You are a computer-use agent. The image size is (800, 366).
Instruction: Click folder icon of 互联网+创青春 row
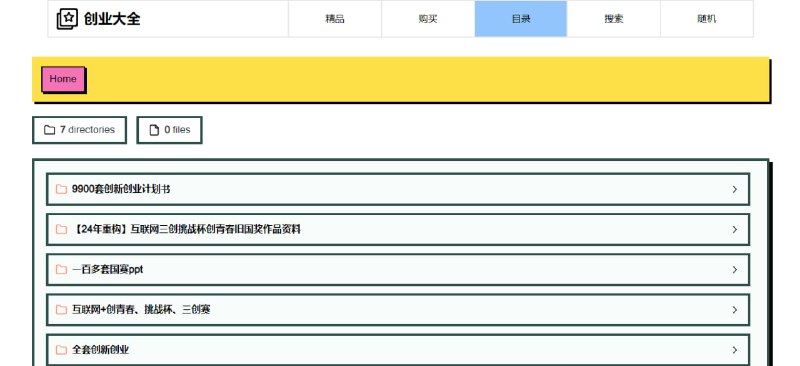pyautogui.click(x=61, y=310)
